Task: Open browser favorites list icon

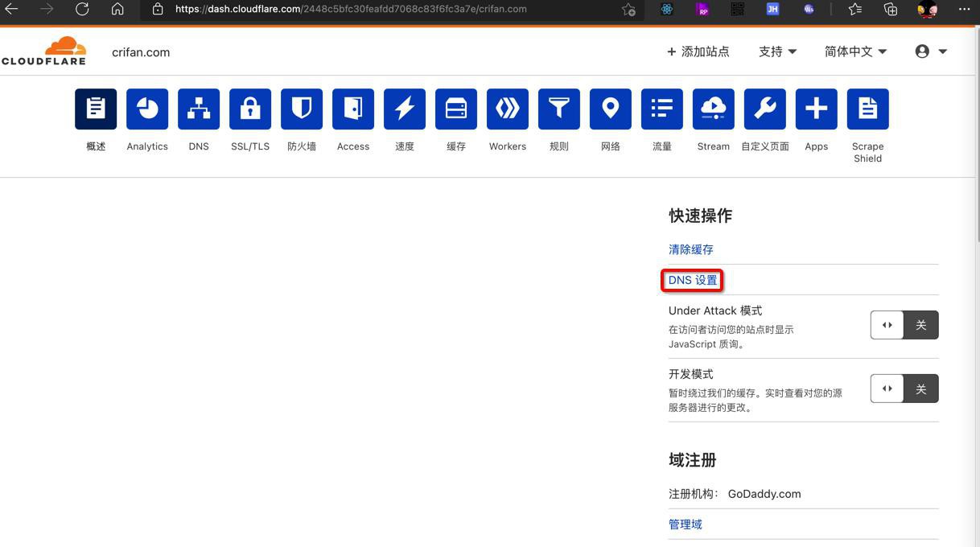Action: coord(855,9)
